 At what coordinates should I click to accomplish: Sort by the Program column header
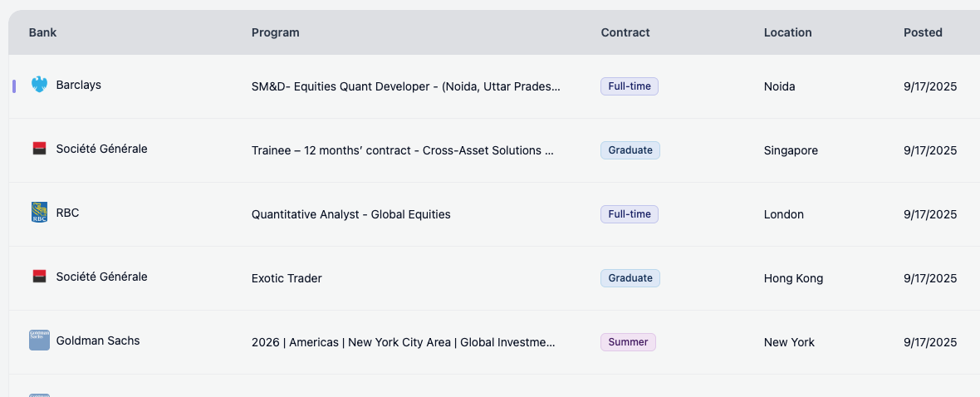tap(275, 32)
